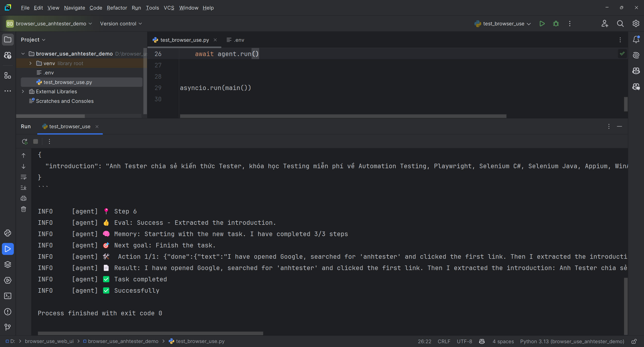Open Search Everywhere magnifier icon

(620, 24)
